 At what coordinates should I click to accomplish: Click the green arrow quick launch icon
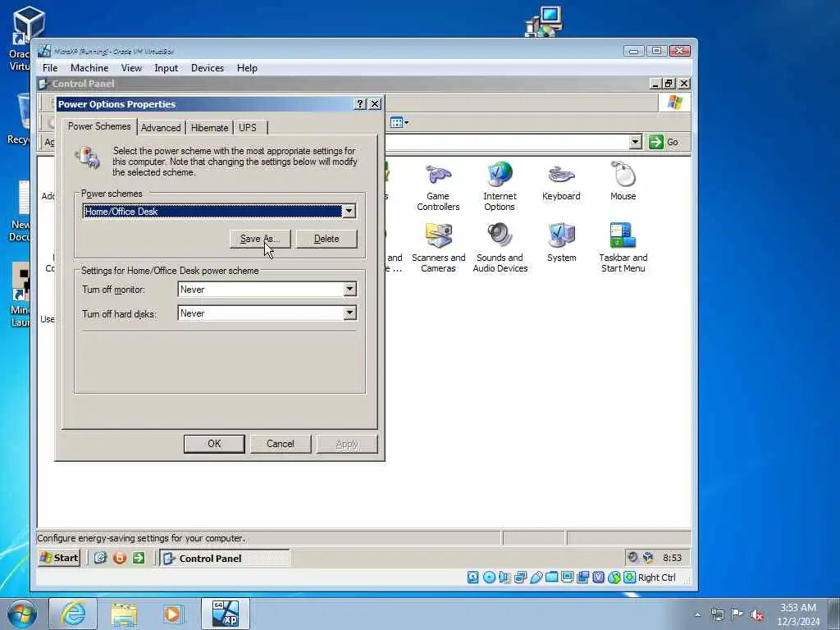point(139,558)
